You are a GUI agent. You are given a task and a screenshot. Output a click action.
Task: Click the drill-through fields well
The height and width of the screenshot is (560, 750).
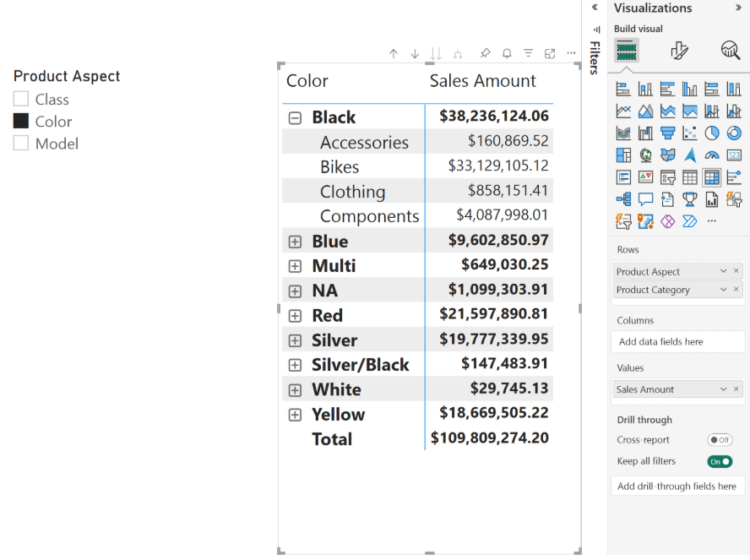[677, 487]
